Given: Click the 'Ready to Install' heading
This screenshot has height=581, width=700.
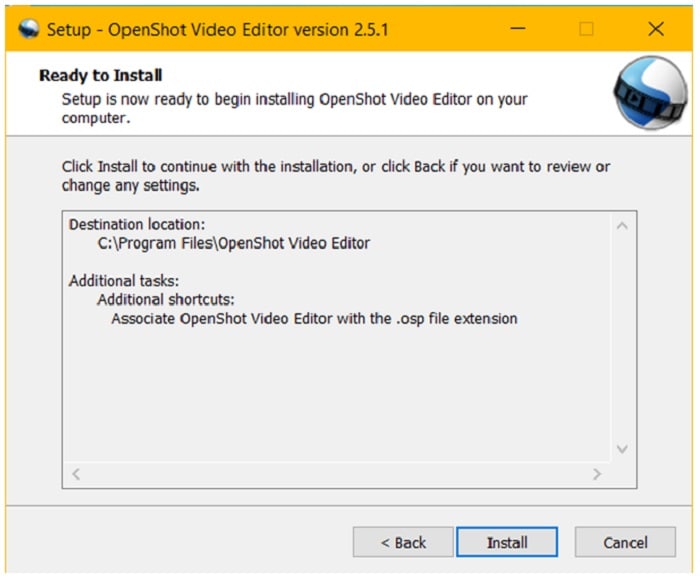Looking at the screenshot, I should click(100, 75).
